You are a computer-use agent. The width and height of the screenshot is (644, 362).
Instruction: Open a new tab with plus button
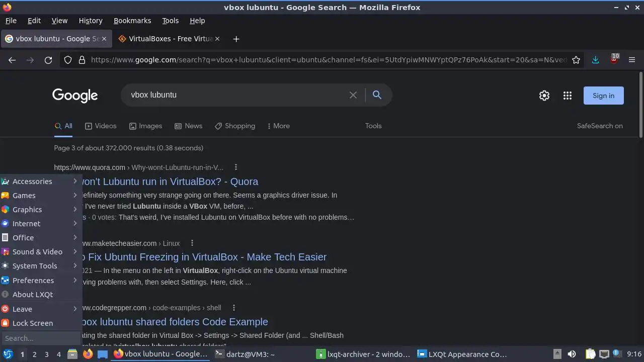click(x=236, y=39)
